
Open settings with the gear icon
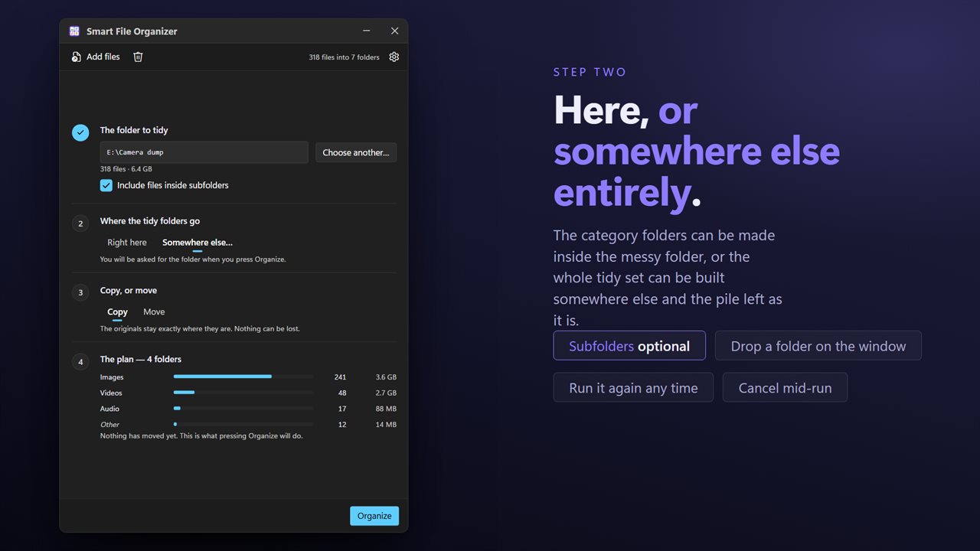(394, 57)
